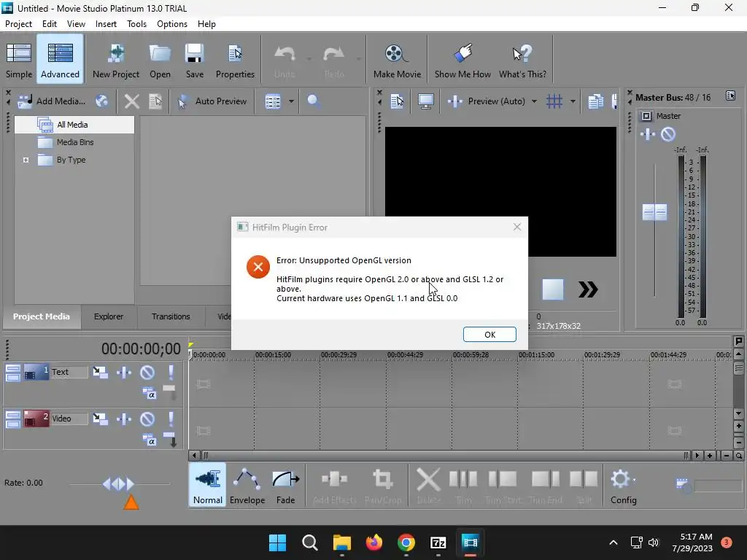Click Track FX icon on the Text track

pos(124,372)
